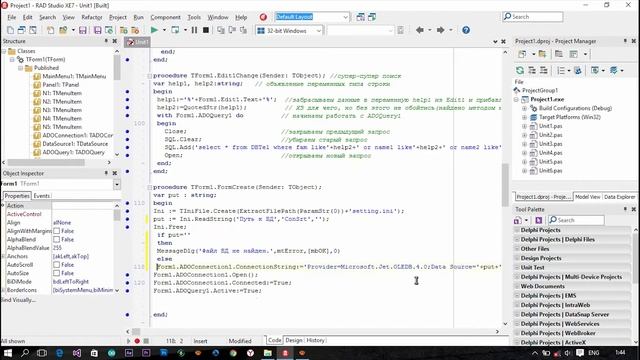The height and width of the screenshot is (360, 640).
Task: Switch to the History tab
Action: point(315,340)
